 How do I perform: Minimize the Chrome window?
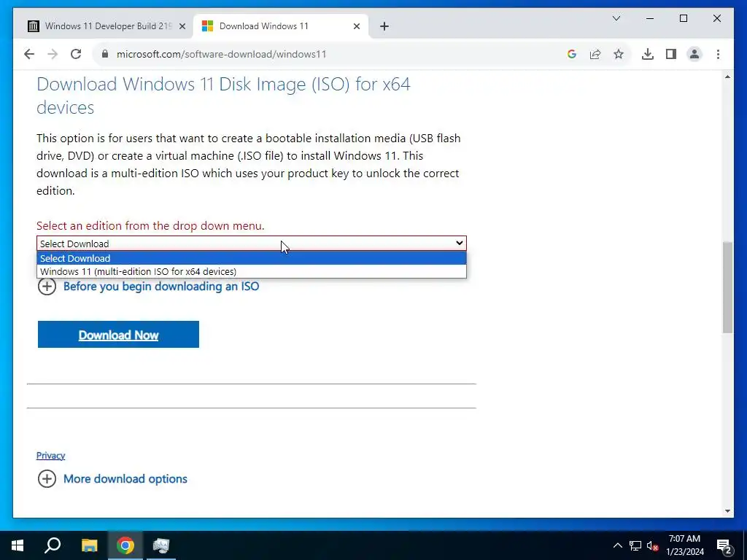pyautogui.click(x=650, y=18)
